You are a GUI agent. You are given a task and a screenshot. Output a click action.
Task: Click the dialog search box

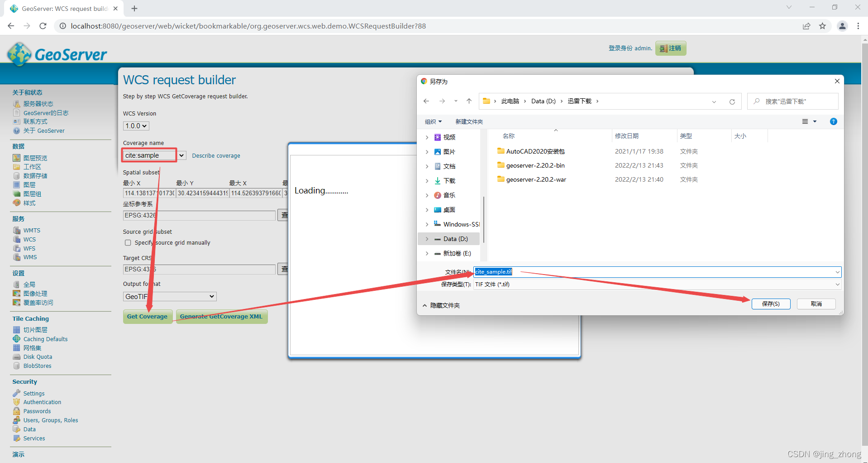point(793,101)
